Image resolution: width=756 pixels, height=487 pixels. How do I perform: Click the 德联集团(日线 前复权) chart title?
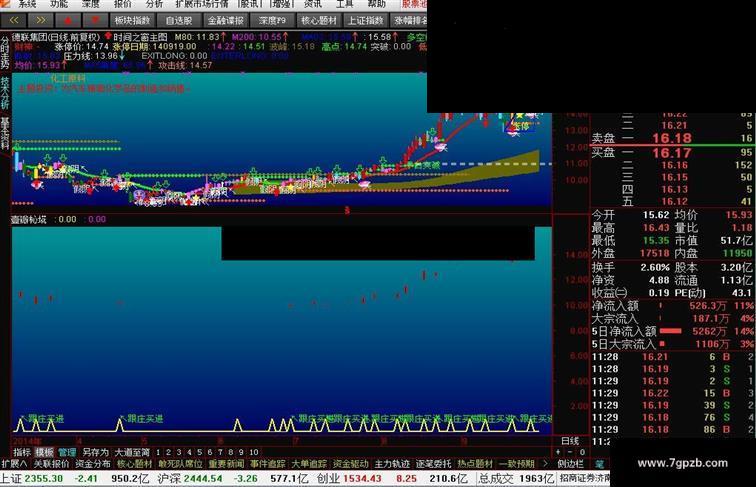coord(55,37)
